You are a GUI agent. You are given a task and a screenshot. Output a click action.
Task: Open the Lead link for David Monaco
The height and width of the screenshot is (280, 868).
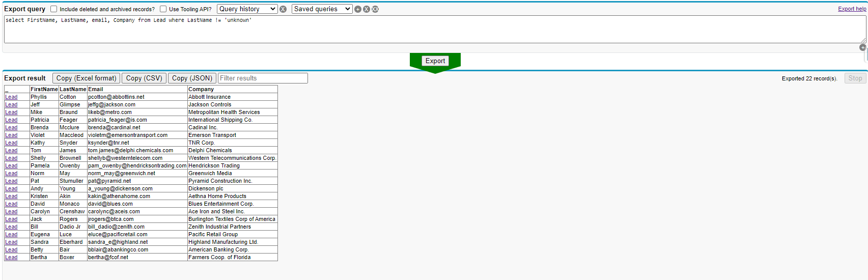11,204
